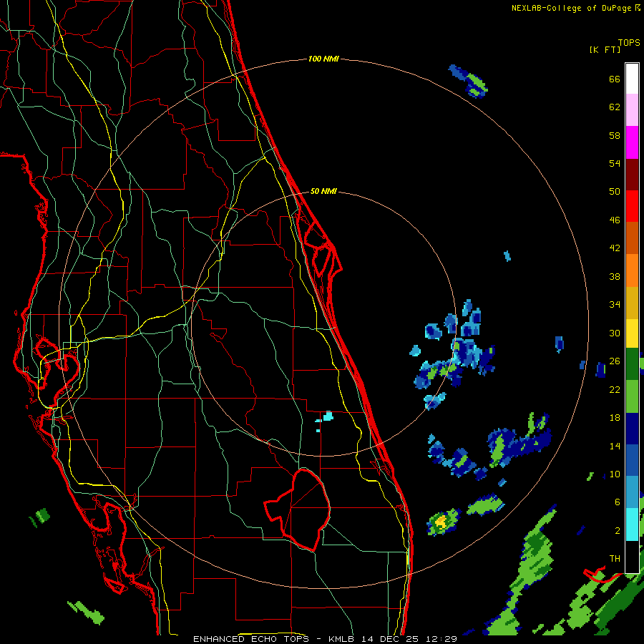Select the 18 value on the legend scale
Viewport: 644px width, 644px height.
[615, 418]
